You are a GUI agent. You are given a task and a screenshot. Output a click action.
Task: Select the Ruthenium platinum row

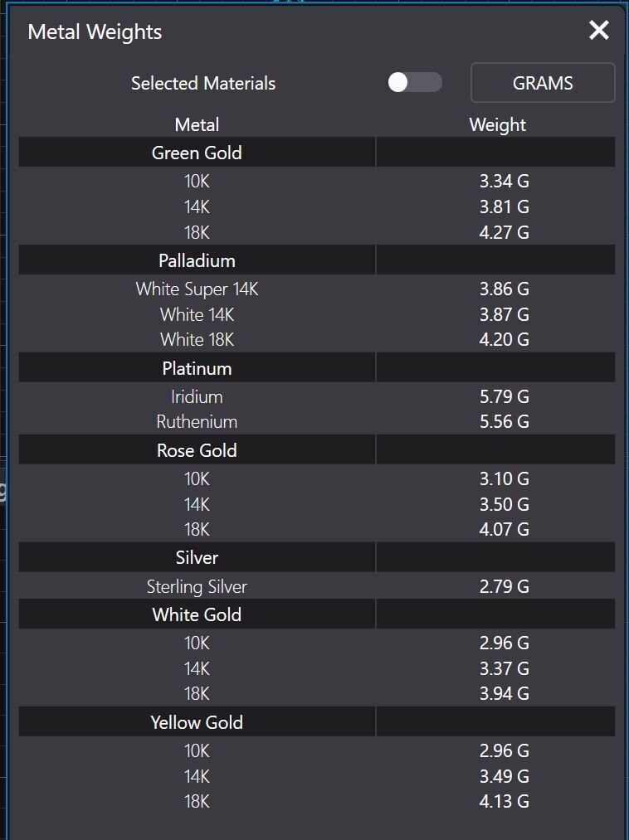(197, 422)
